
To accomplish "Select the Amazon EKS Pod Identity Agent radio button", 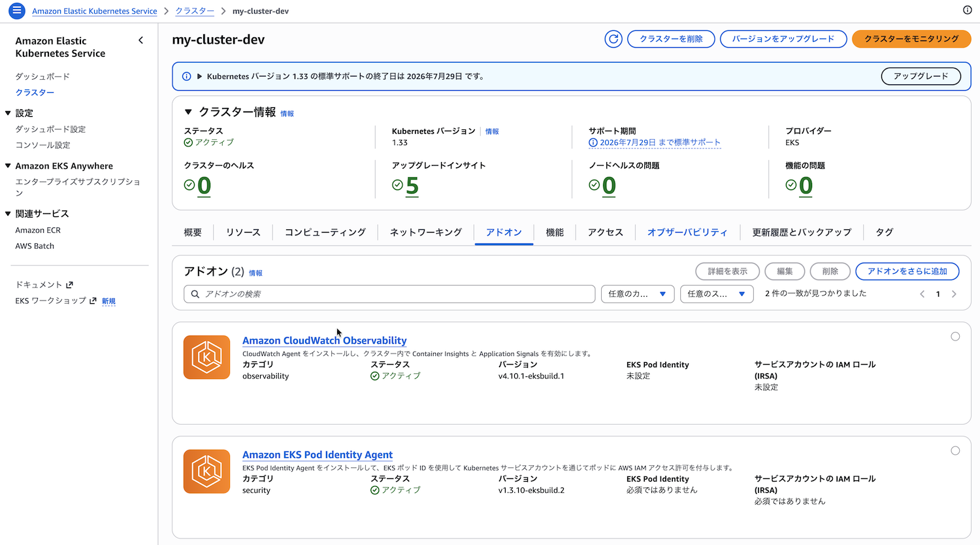I will click(x=955, y=451).
